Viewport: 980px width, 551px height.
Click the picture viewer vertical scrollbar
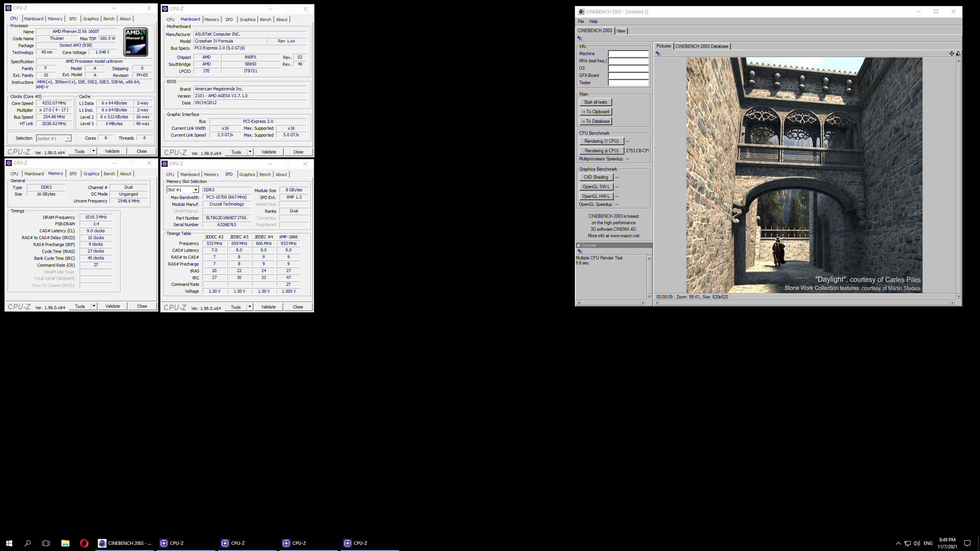[x=958, y=178]
